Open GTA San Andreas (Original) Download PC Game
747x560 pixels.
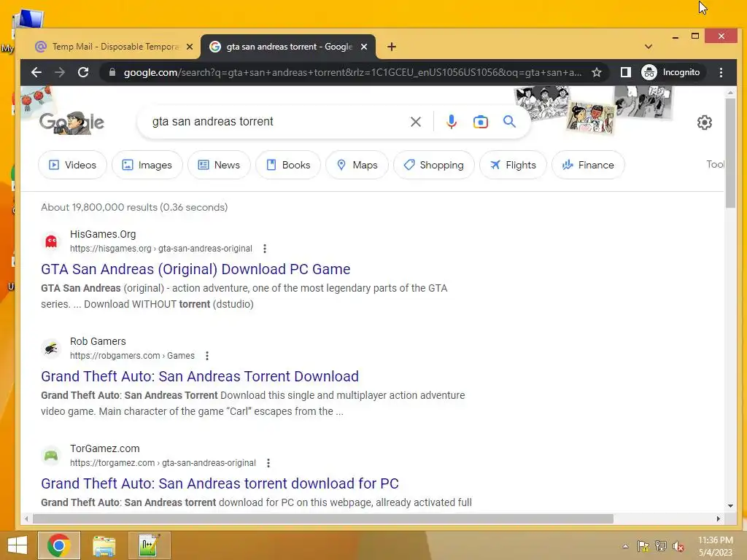pos(196,269)
